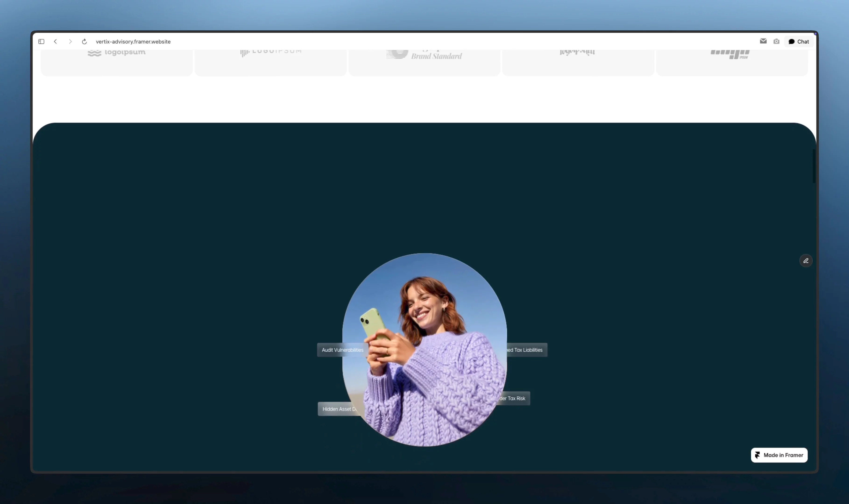
Task: Go back with the left arrow
Action: point(55,42)
